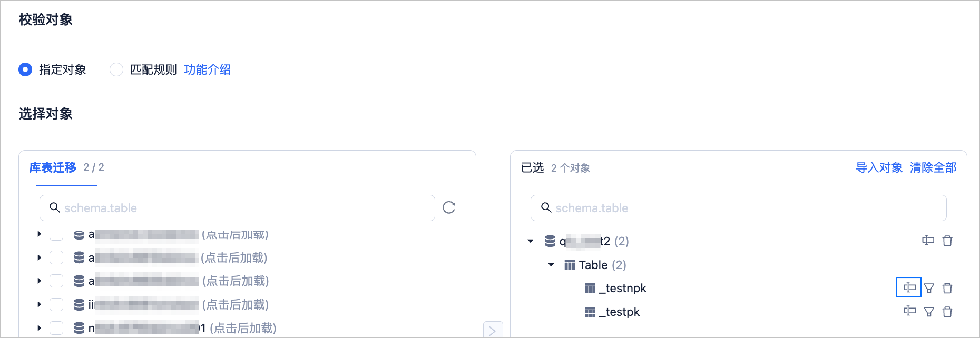Open the filter icon for _testpk table
The width and height of the screenshot is (980, 338).
[929, 312]
